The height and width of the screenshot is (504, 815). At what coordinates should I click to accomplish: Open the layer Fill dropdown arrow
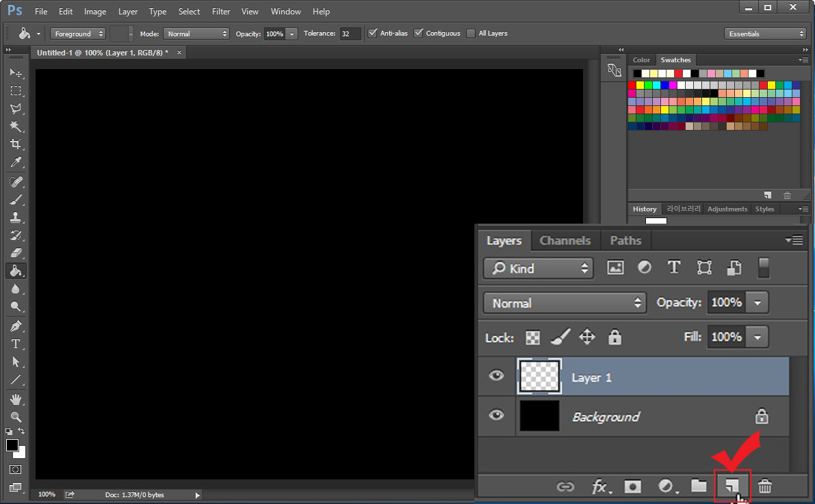coord(758,336)
